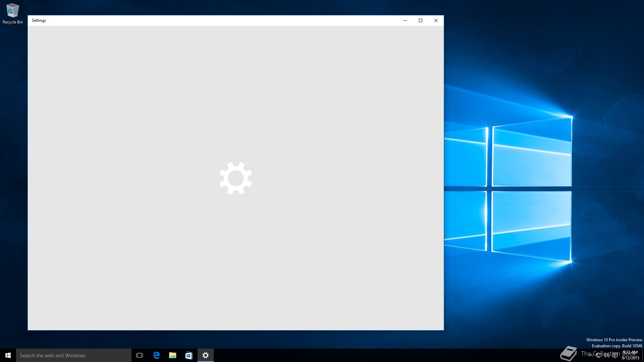This screenshot has width=644, height=362.
Task: Focus the 'Search the web and Windows' box
Action: click(74, 355)
